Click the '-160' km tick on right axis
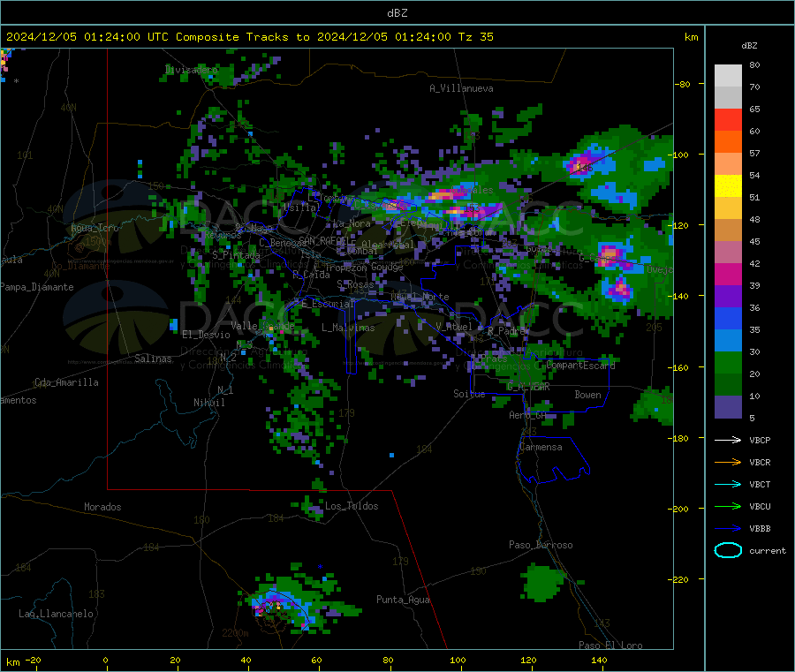The image size is (795, 672). coord(681,367)
